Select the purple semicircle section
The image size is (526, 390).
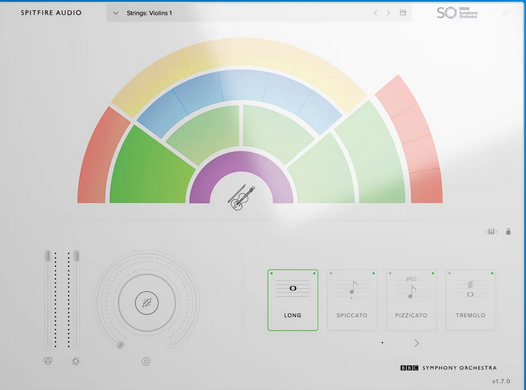click(x=242, y=163)
